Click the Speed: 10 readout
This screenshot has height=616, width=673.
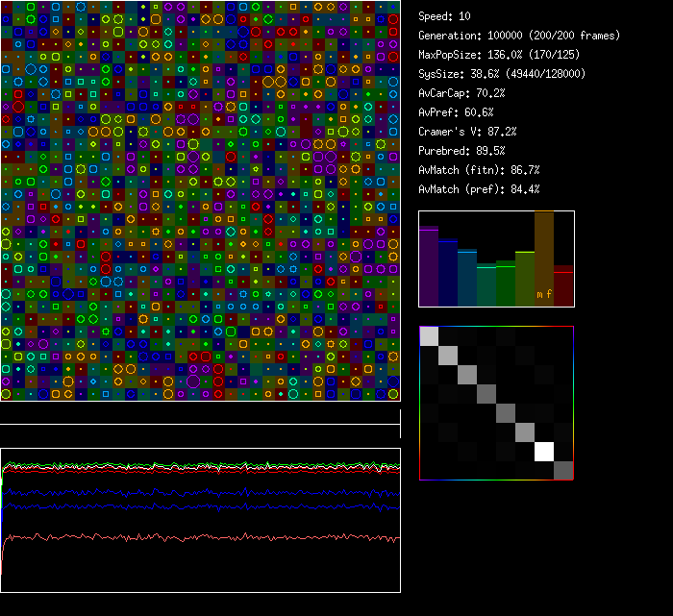pos(445,16)
